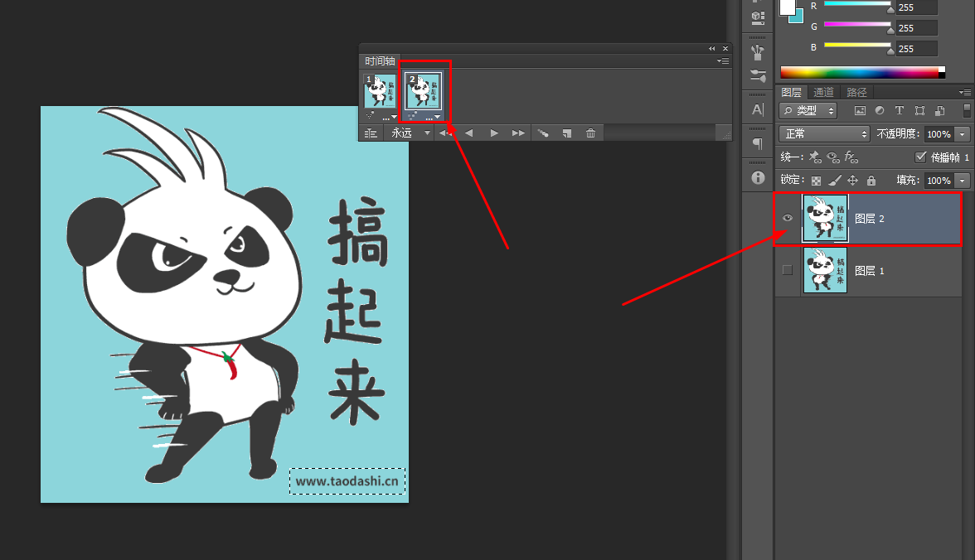The image size is (975, 560).
Task: Switch to the 通道 channels tab
Action: [x=823, y=92]
